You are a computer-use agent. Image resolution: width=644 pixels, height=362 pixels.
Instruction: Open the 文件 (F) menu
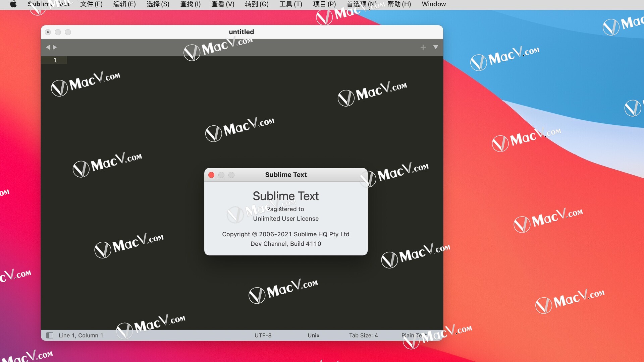91,4
